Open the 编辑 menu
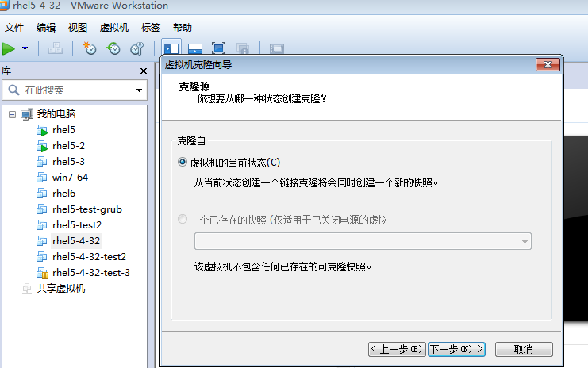588x368 pixels. (46, 27)
